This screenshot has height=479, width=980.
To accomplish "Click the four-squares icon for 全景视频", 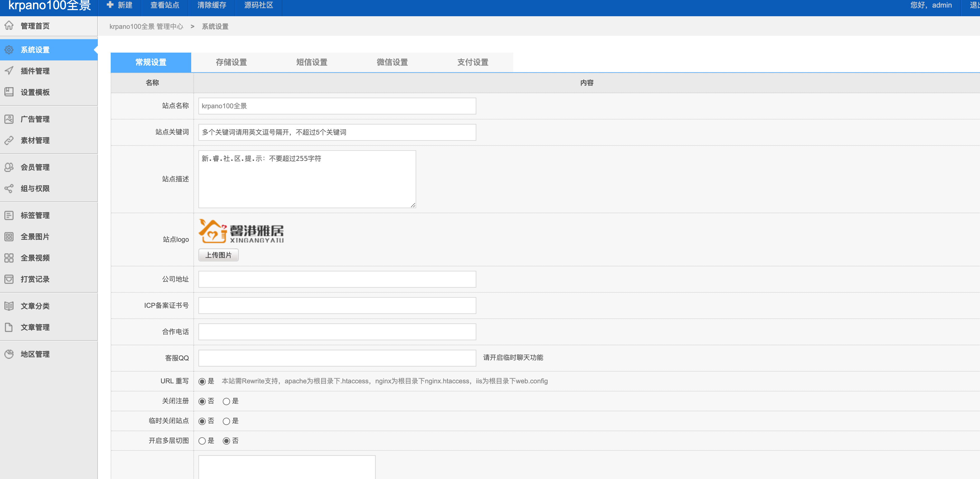I will coord(9,258).
